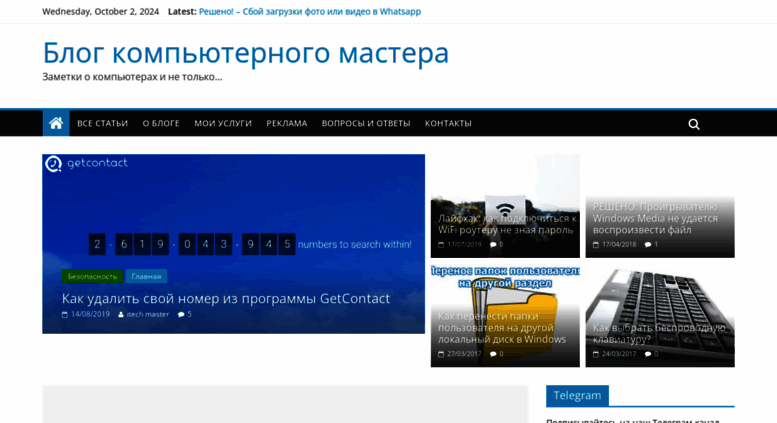Open the latest Whatsapp article link
Screen dimensions: 777x423
point(310,11)
